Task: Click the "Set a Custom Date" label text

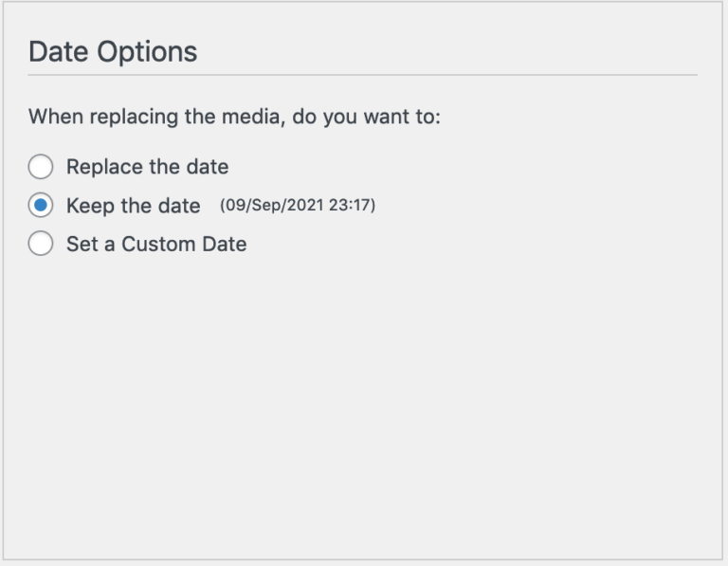Action: (x=156, y=244)
